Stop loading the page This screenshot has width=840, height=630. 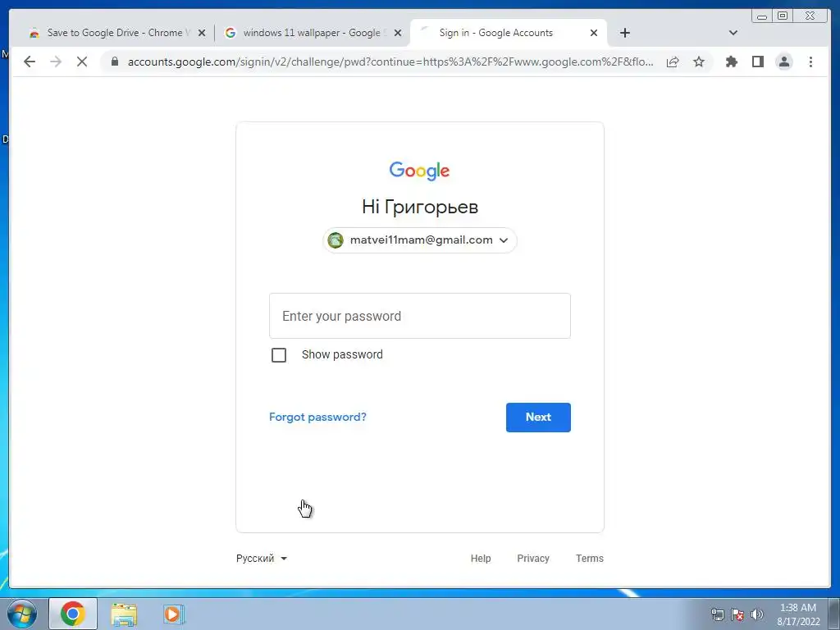[x=82, y=62]
